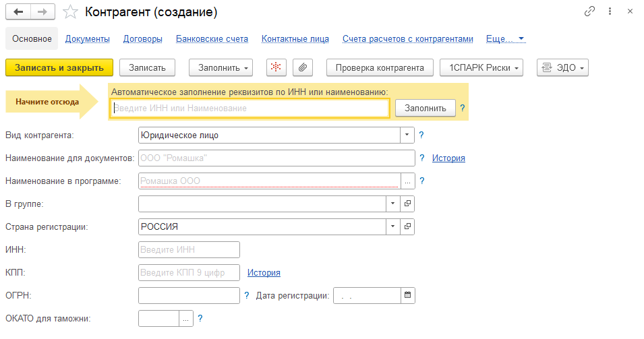This screenshot has width=644, height=339.
Task: Click ellipsis button of Наименование в программе
Action: (x=407, y=181)
